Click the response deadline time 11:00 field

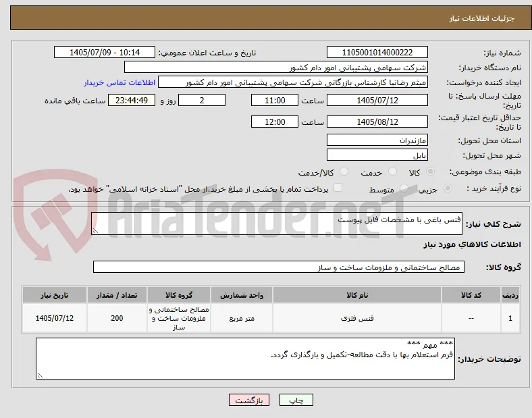click(275, 101)
